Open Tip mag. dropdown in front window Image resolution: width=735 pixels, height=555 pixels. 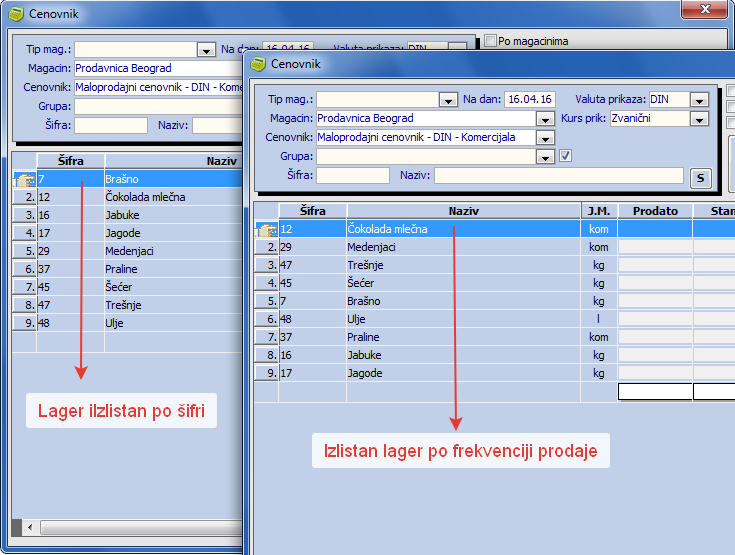pyautogui.click(x=449, y=100)
